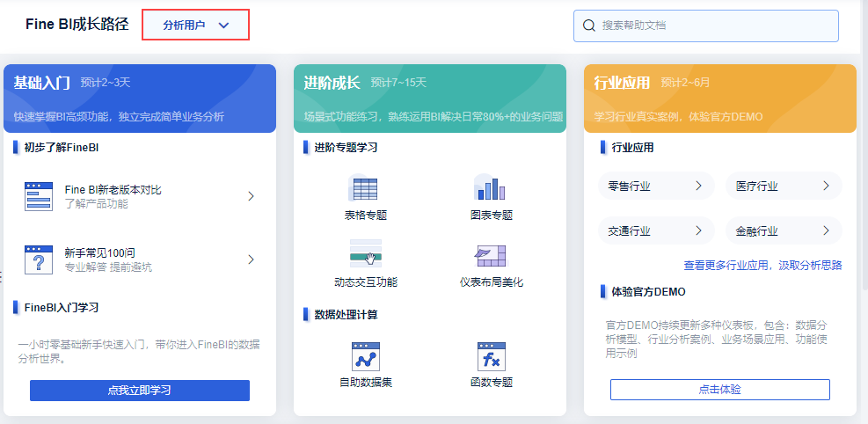The image size is (868, 424).
Task: Open the 表格专题 table icon
Action: tap(365, 188)
